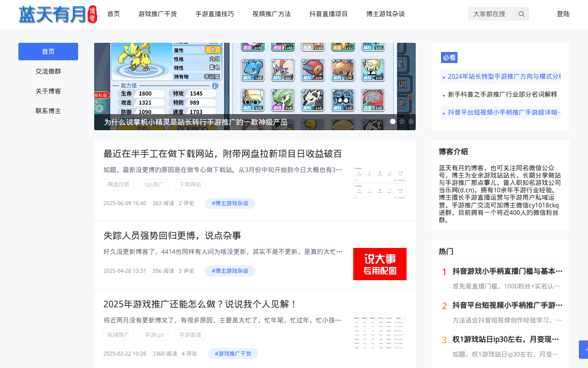Click the 363 阅读 read count
Viewport: 588px width, 368px height.
coord(164,203)
